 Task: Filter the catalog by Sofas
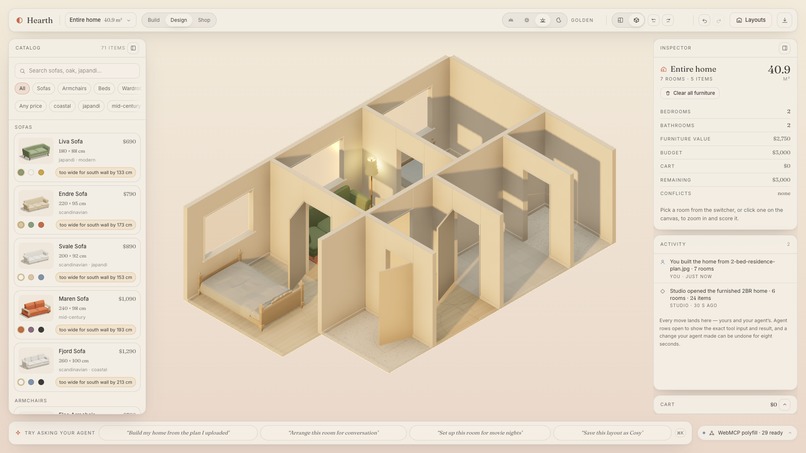tap(44, 88)
